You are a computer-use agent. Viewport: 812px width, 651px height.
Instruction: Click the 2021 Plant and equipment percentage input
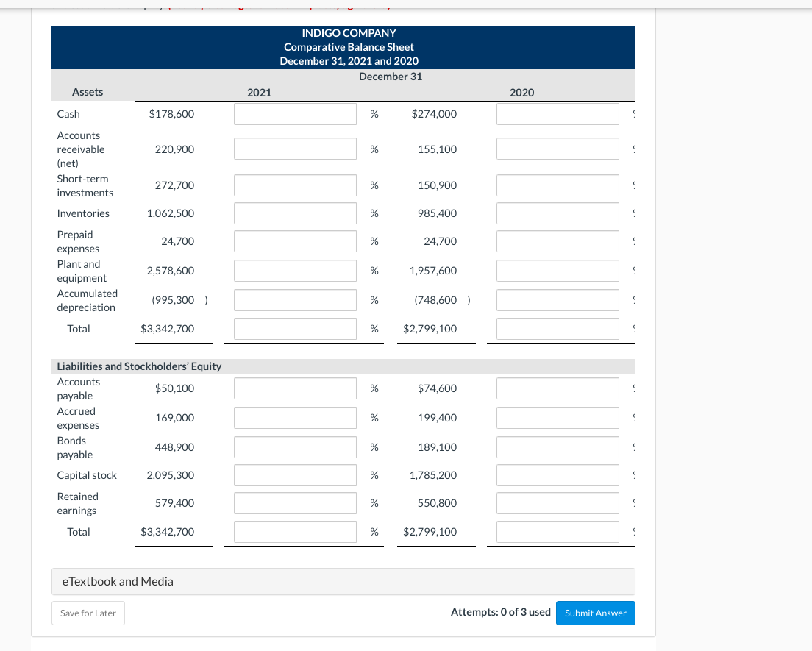point(295,271)
